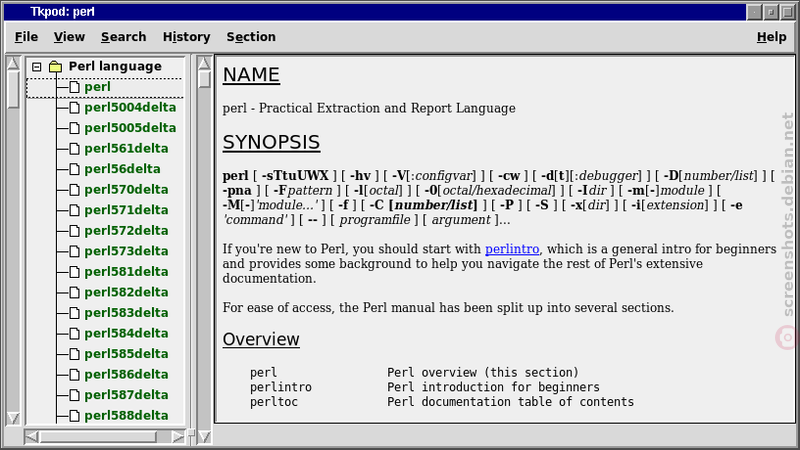The image size is (800, 450).
Task: Click the document icon beside perl561delta
Action: (74, 148)
